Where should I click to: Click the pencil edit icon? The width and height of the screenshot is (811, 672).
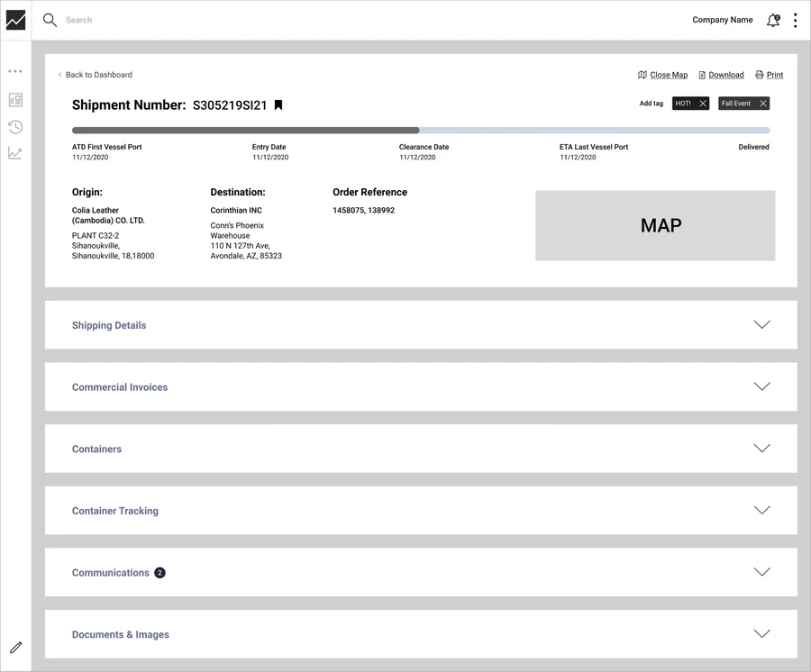point(16,647)
